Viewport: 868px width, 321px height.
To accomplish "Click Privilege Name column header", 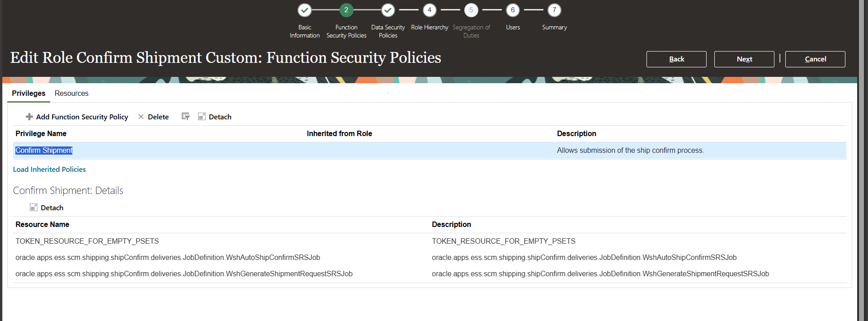I will (41, 133).
